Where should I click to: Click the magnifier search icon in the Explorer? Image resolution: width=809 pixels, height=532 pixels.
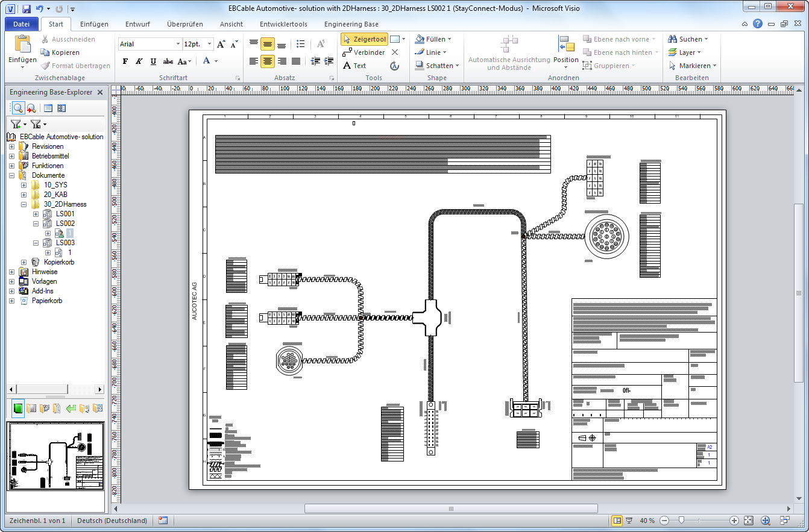(18, 108)
